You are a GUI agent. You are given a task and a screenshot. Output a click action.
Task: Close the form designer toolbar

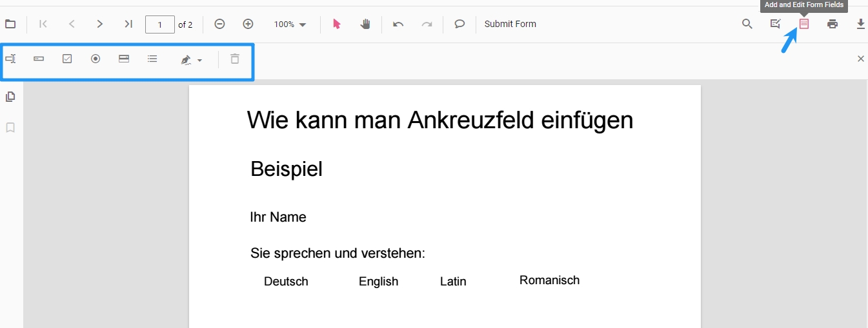coord(860,59)
